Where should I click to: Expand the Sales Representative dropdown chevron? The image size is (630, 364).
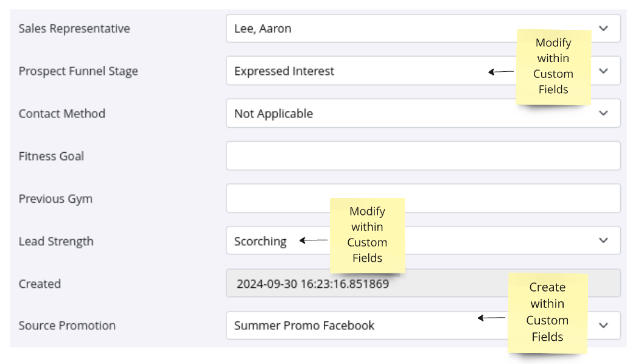[x=603, y=29]
